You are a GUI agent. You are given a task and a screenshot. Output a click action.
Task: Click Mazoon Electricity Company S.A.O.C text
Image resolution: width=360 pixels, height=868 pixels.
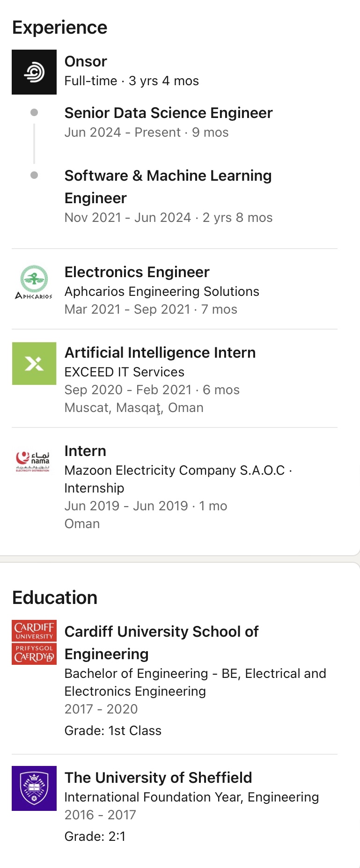[x=175, y=470]
